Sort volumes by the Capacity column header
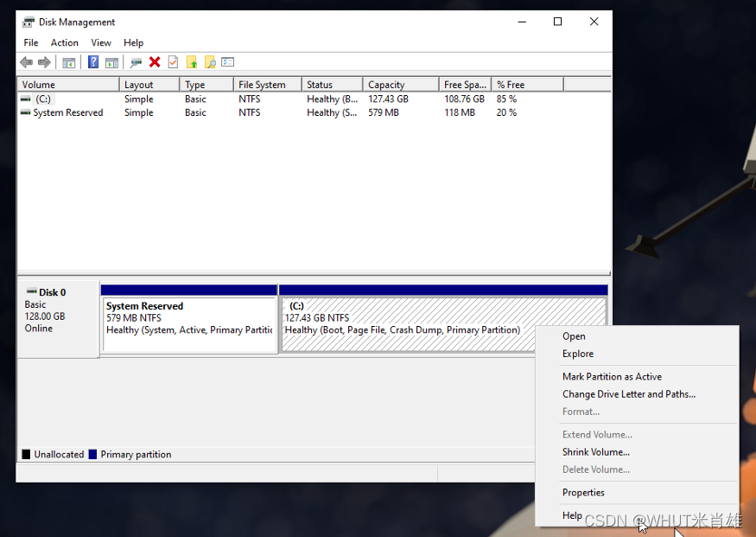Image resolution: width=756 pixels, height=537 pixels. pos(386,85)
